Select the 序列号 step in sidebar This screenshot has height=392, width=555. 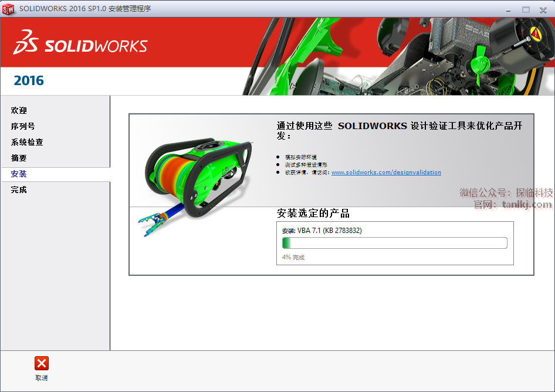point(23,126)
